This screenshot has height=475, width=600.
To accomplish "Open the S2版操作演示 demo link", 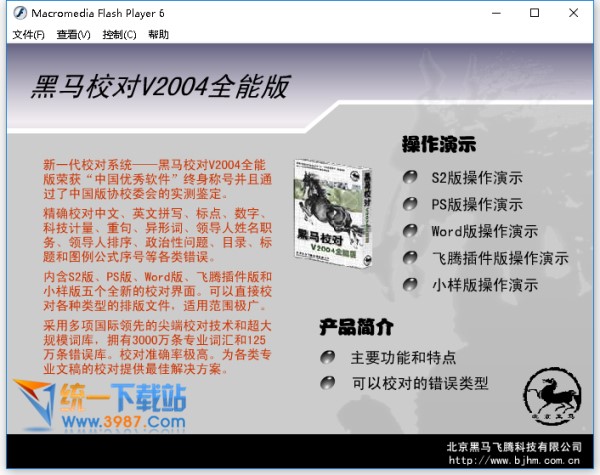I will (x=477, y=178).
